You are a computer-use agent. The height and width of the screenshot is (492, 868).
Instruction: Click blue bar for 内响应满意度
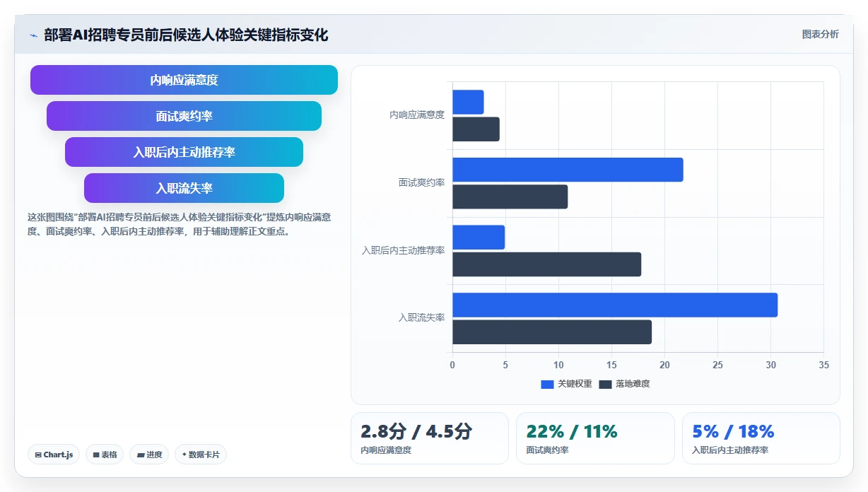pyautogui.click(x=468, y=102)
